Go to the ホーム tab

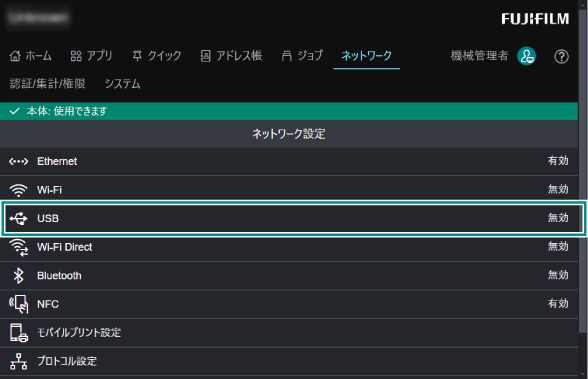31,56
